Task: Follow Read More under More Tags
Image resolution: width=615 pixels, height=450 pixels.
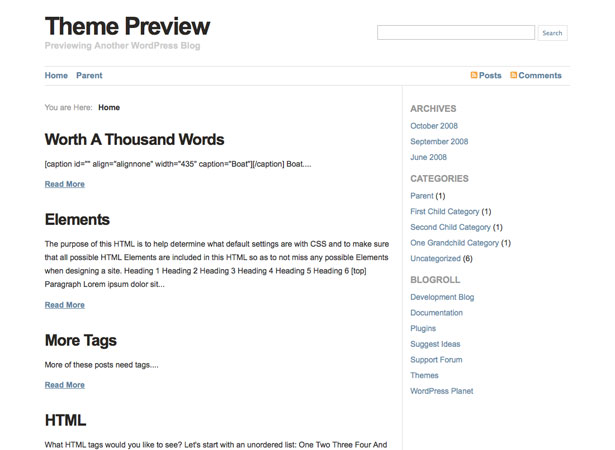Action: (x=65, y=385)
